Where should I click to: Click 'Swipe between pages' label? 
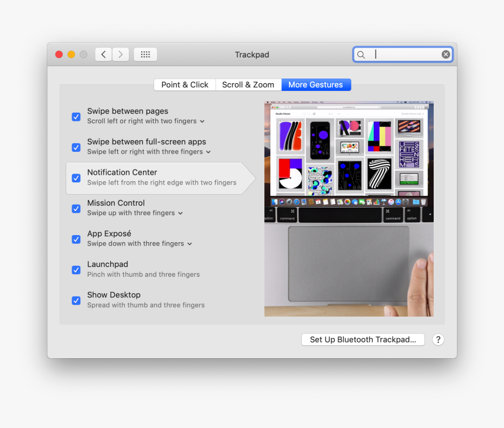coord(128,111)
